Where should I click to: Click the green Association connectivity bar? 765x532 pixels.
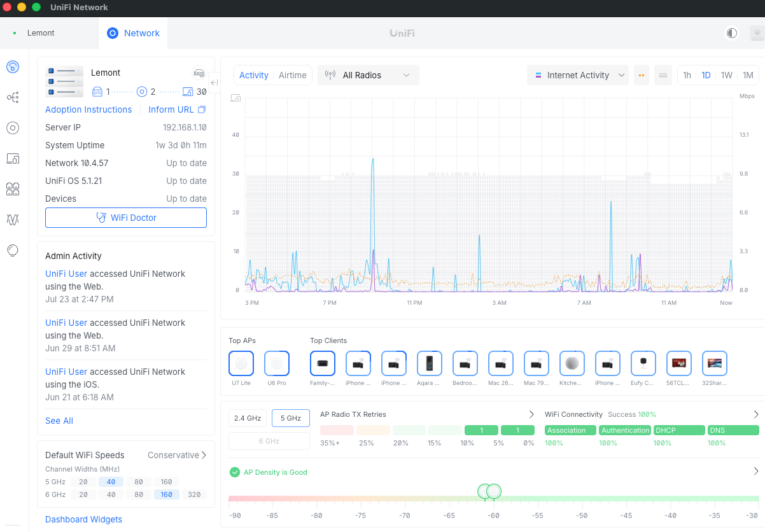(x=570, y=430)
